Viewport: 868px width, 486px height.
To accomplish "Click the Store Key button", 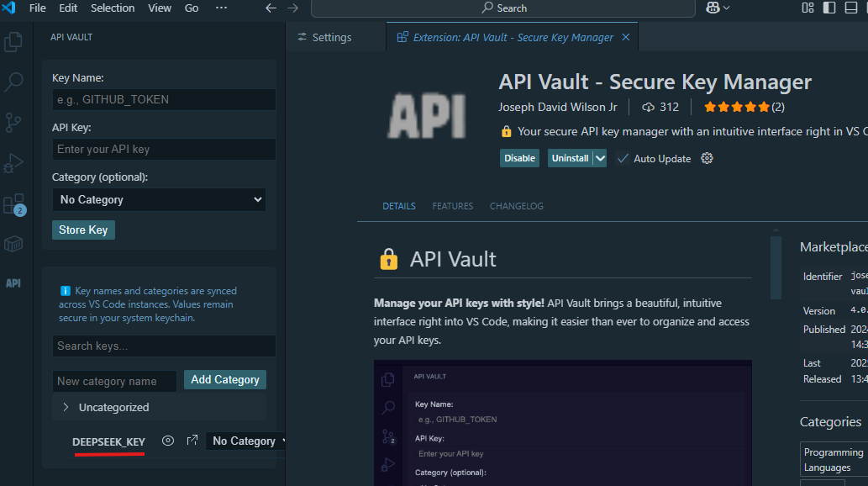I will point(83,230).
